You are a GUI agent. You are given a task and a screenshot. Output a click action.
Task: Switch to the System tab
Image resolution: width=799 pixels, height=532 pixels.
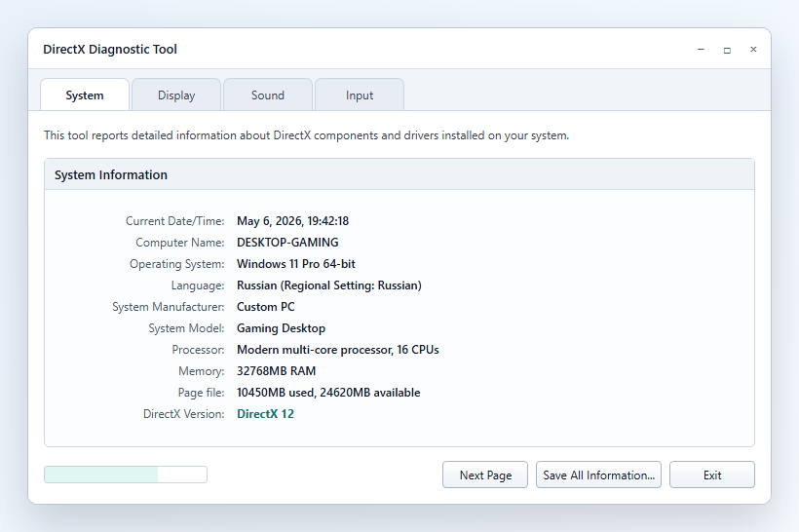[x=85, y=95]
